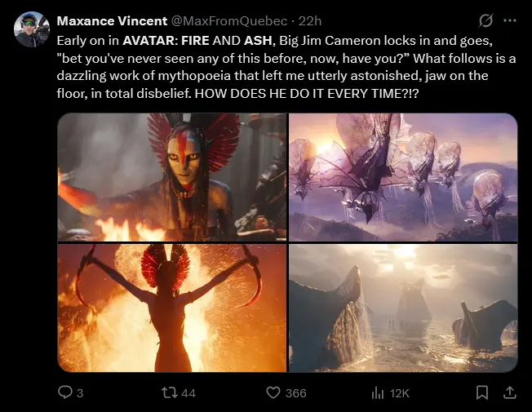The width and height of the screenshot is (532, 412).
Task: Open Maxance Vincent's profile avatar
Action: (x=32, y=29)
